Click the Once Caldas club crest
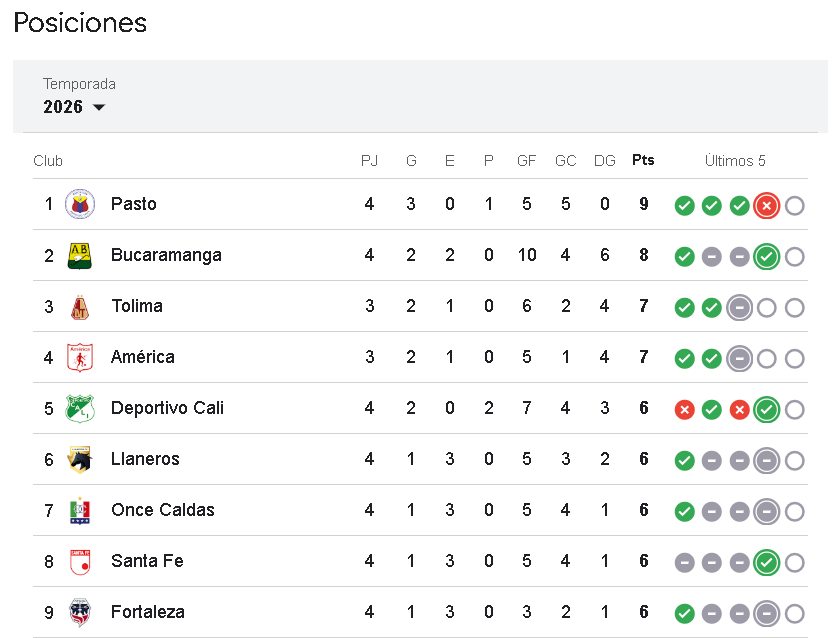Screen dimensions: 832x638 click(80, 510)
